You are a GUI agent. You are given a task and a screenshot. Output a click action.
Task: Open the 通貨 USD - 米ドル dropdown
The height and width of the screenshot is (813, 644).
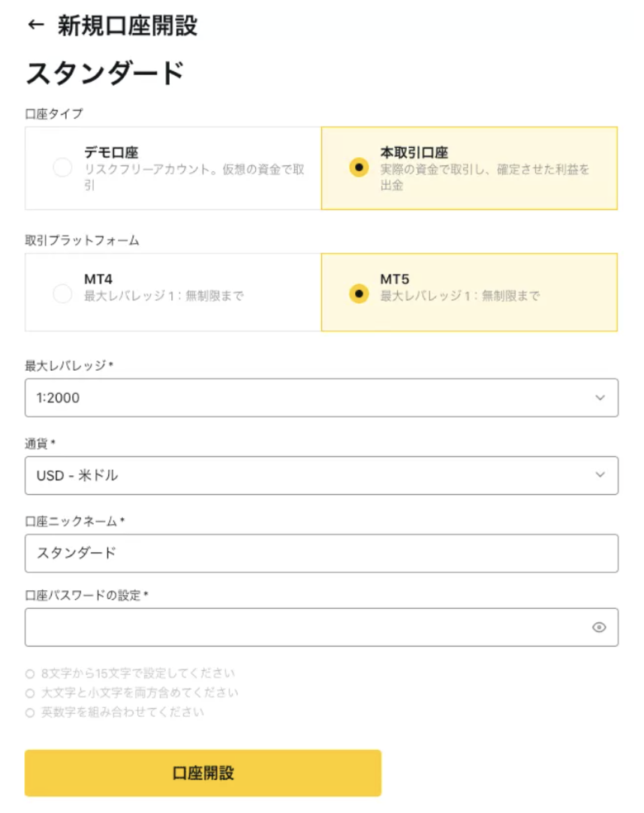coord(321,475)
